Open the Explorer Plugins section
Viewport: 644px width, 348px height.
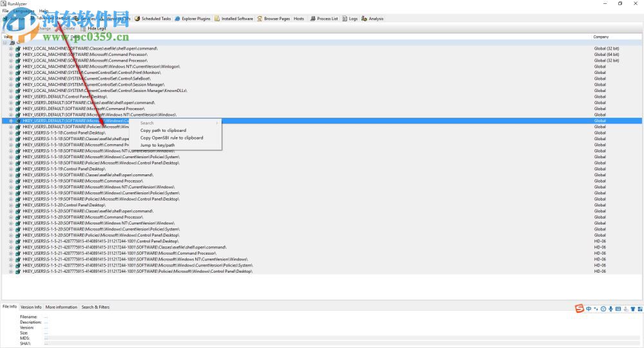(x=192, y=19)
